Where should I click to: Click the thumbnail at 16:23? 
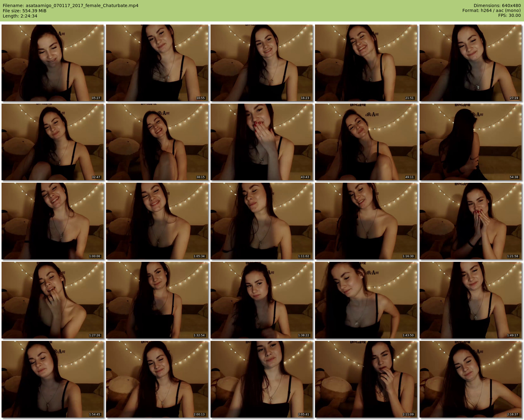[x=262, y=63]
